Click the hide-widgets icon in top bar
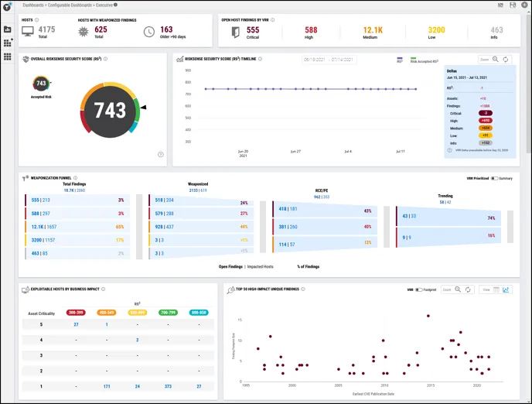The height and width of the screenshot is (404, 532). [500, 5]
